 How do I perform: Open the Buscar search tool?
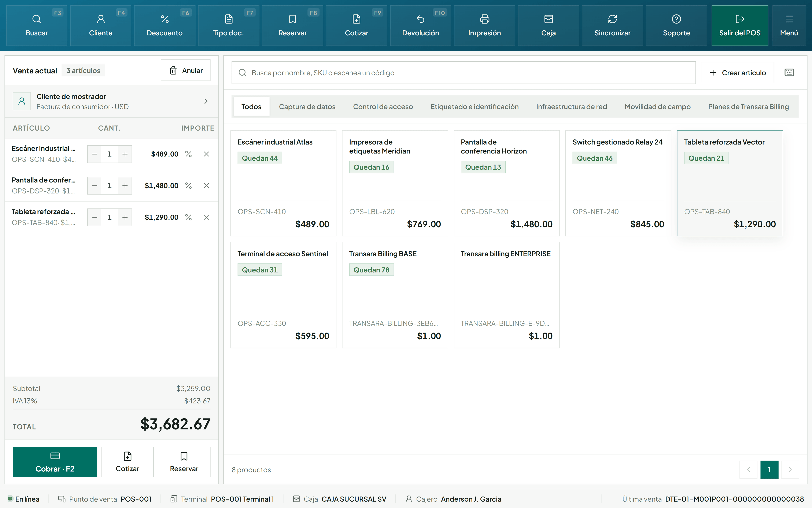37,26
